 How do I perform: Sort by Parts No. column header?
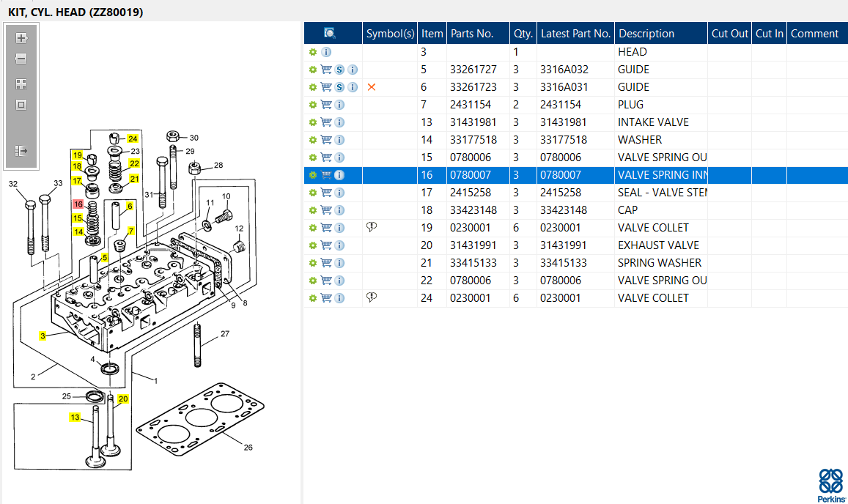click(472, 33)
